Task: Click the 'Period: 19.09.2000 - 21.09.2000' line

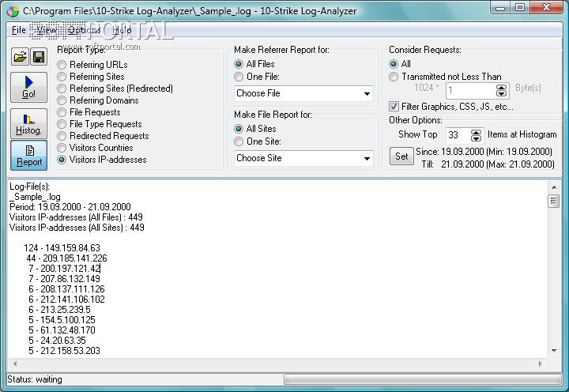Action: 70,207
